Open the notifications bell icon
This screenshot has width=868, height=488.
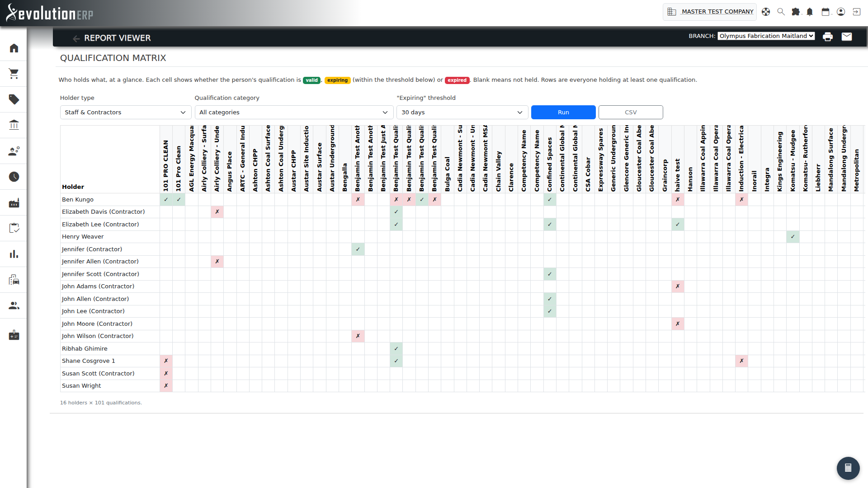(810, 12)
